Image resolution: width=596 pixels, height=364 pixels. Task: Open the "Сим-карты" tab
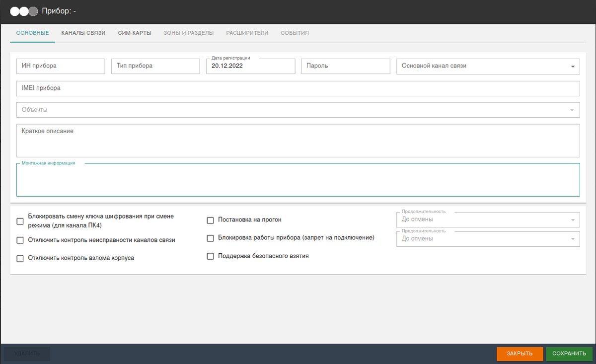tap(135, 33)
